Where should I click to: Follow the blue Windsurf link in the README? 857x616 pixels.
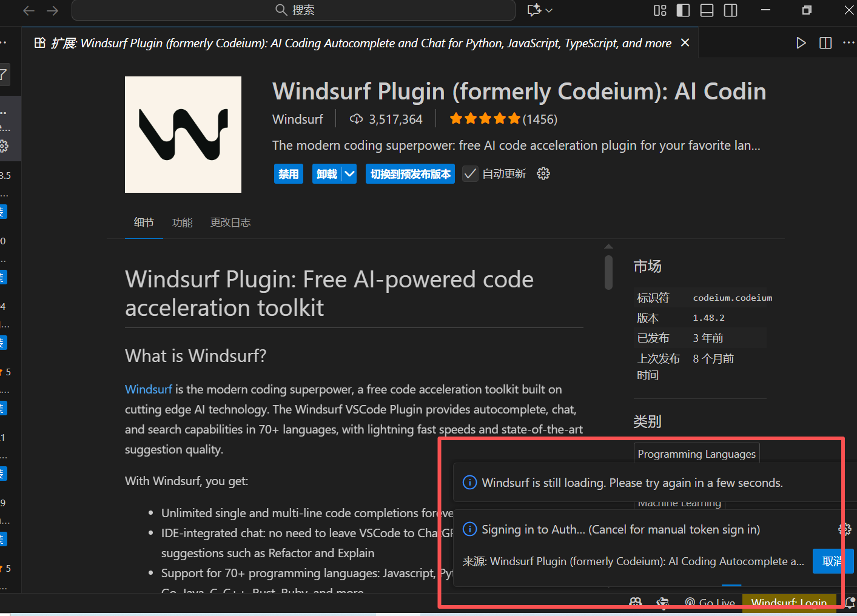[149, 389]
